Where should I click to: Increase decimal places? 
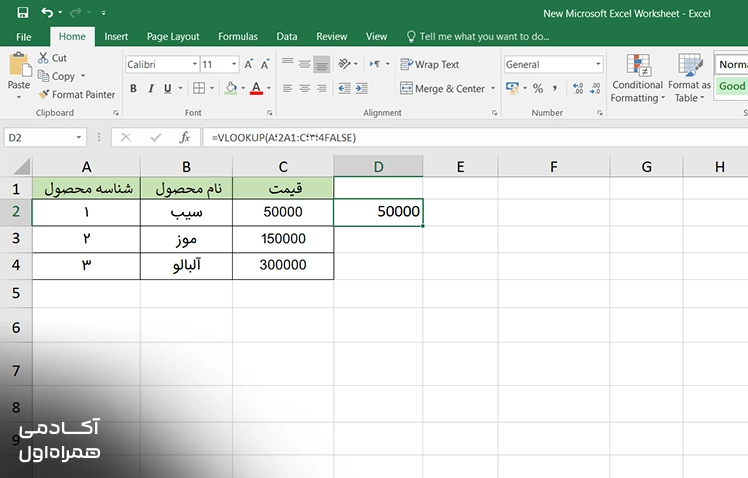(x=578, y=88)
